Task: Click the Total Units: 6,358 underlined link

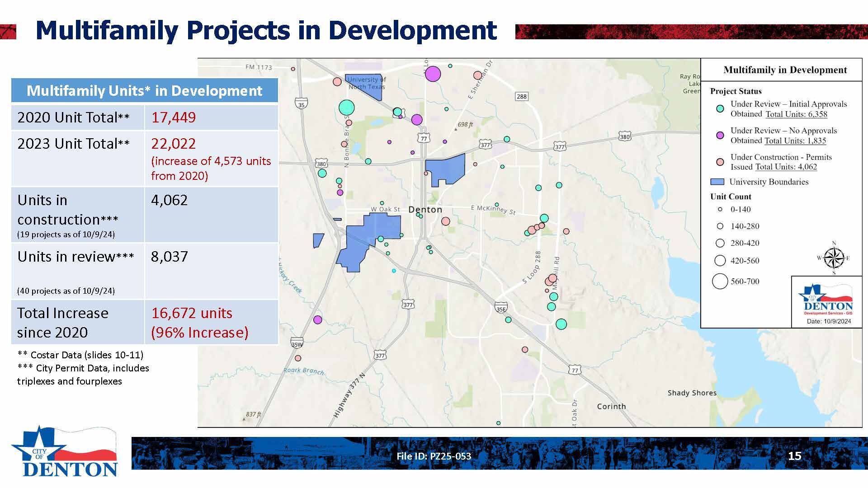Action: (798, 114)
